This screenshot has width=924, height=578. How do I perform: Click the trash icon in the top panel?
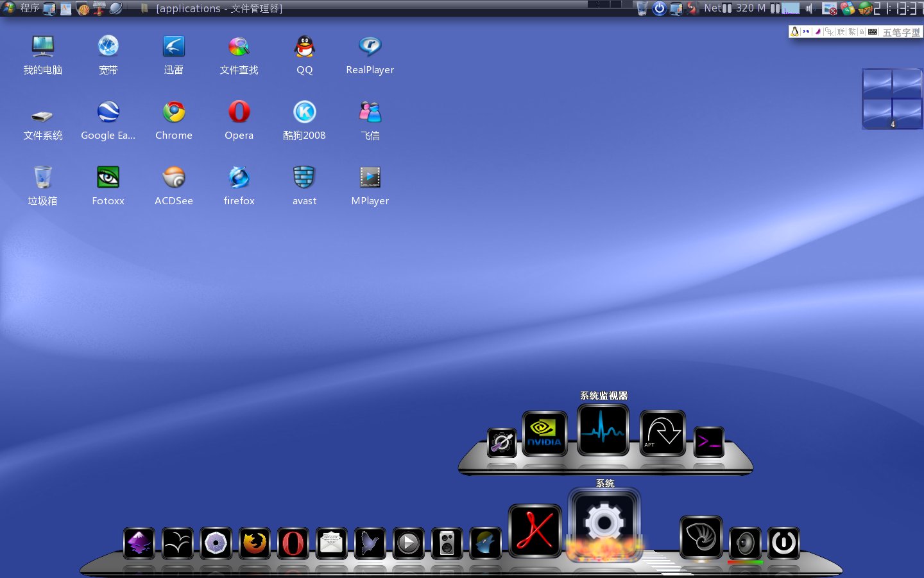tap(642, 8)
